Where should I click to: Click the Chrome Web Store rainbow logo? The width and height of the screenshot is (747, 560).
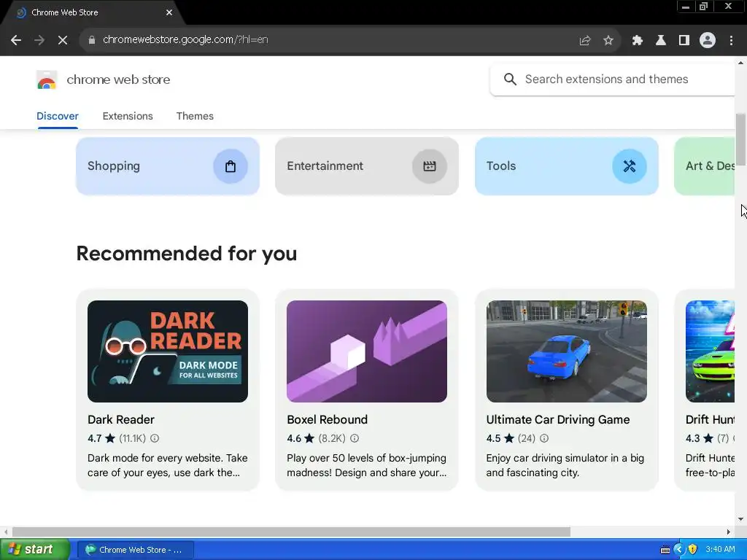[x=47, y=79]
